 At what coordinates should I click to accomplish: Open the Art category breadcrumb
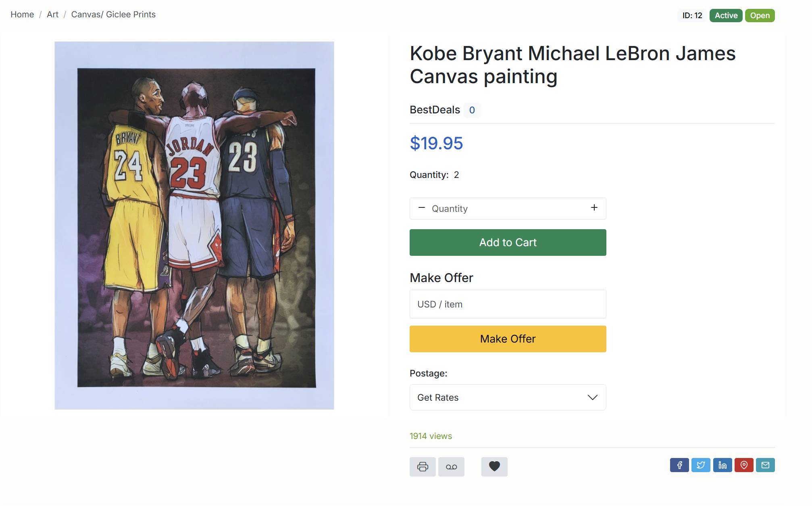pos(52,15)
